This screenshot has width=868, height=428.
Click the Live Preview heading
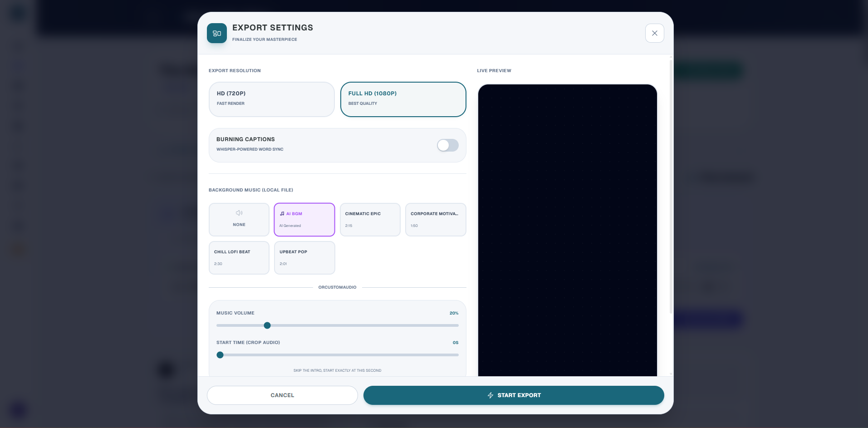[494, 71]
